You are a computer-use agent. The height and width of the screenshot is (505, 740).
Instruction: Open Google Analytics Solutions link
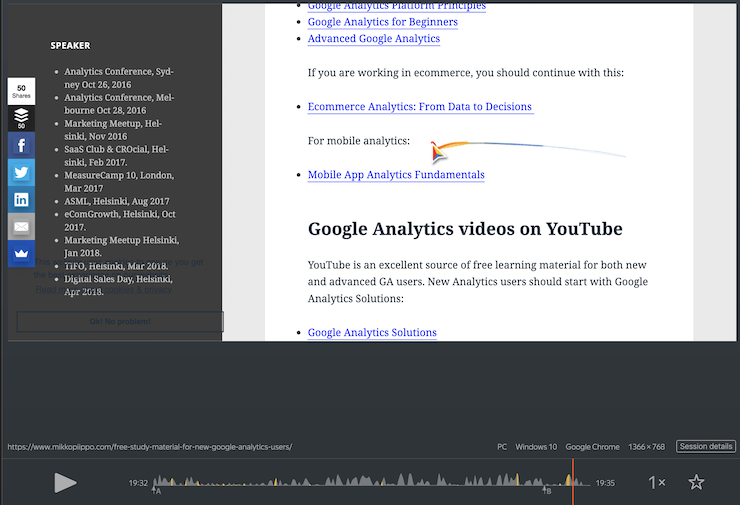point(372,332)
